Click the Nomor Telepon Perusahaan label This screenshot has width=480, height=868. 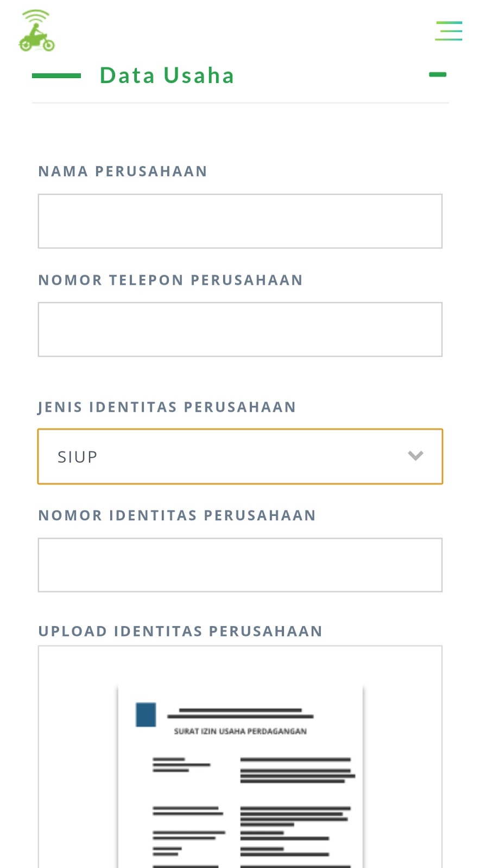click(170, 280)
